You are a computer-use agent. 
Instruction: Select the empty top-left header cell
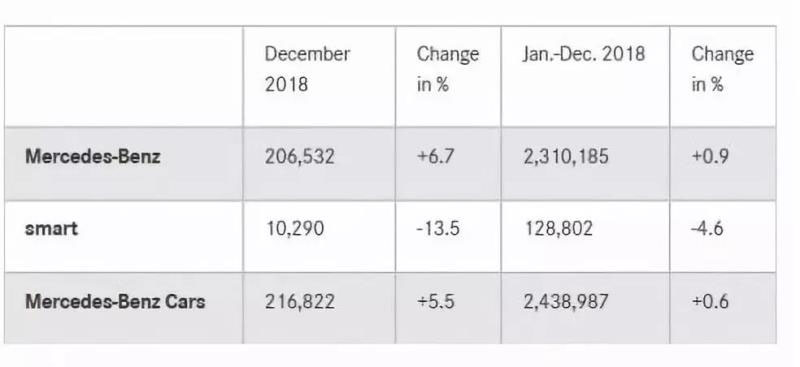click(x=123, y=76)
